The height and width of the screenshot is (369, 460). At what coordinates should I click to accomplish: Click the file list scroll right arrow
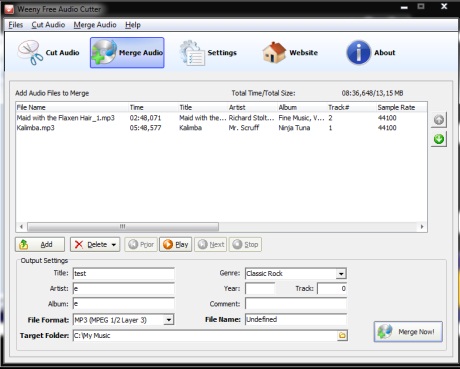point(422,227)
